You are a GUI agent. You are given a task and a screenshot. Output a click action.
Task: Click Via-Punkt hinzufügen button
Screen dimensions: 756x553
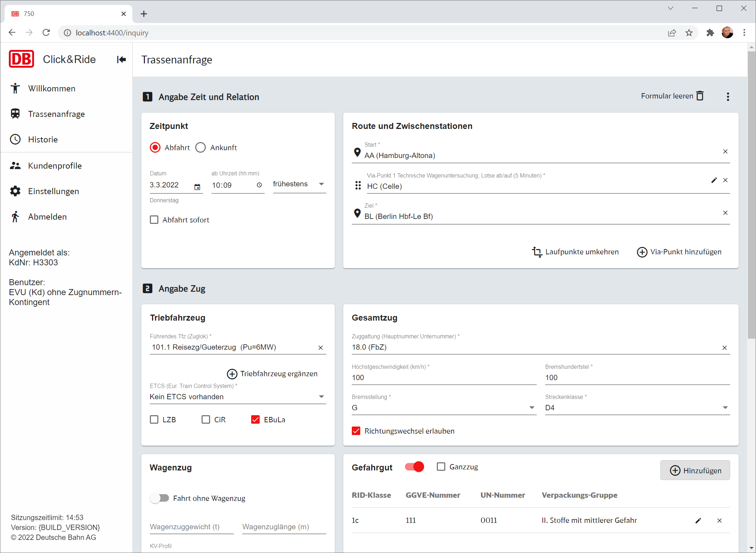[679, 252]
